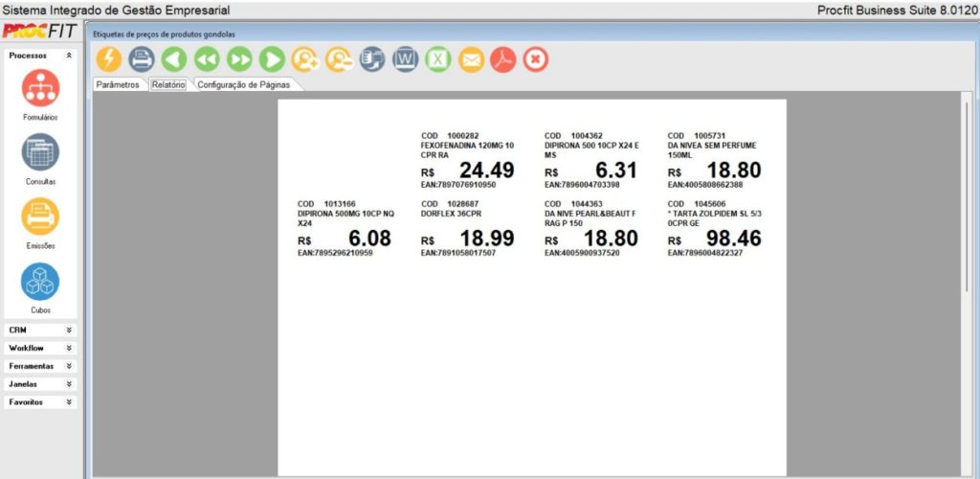Click the barcode EAN:7891058017507

click(x=458, y=253)
